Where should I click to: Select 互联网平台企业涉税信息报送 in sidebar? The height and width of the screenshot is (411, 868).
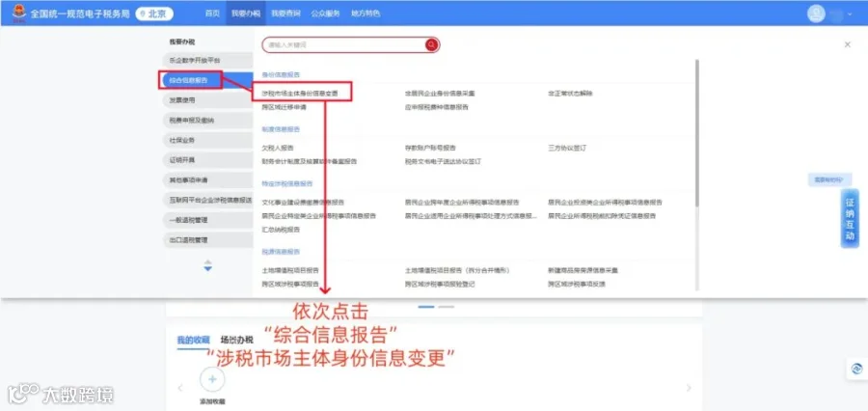click(x=208, y=200)
